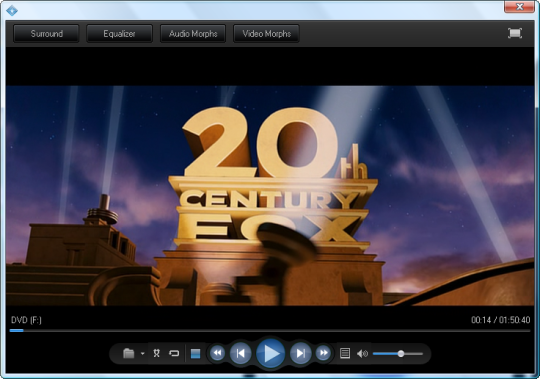The width and height of the screenshot is (540, 379).
Task: Switch to full screen mode
Action: 515,33
